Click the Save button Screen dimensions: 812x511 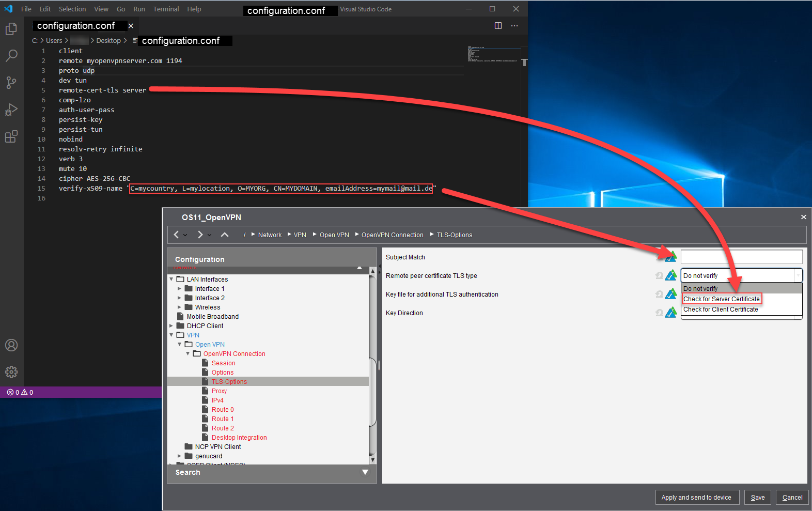pos(758,498)
